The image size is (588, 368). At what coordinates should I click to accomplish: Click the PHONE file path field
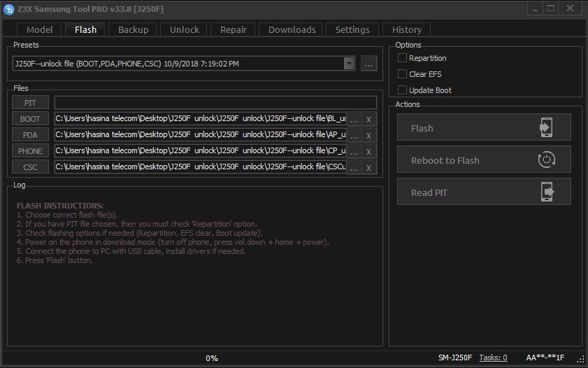201,151
